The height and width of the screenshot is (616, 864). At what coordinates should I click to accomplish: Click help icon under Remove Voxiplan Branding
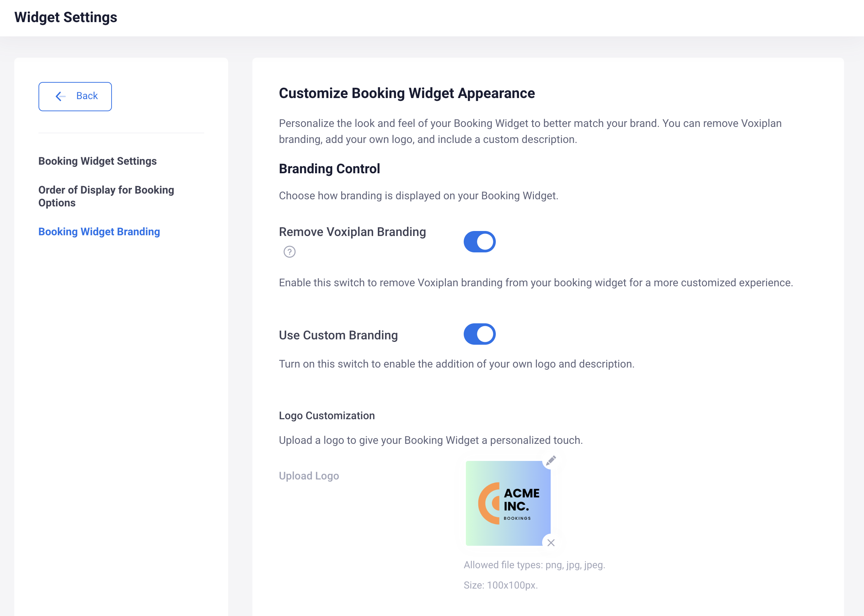pyautogui.click(x=289, y=252)
